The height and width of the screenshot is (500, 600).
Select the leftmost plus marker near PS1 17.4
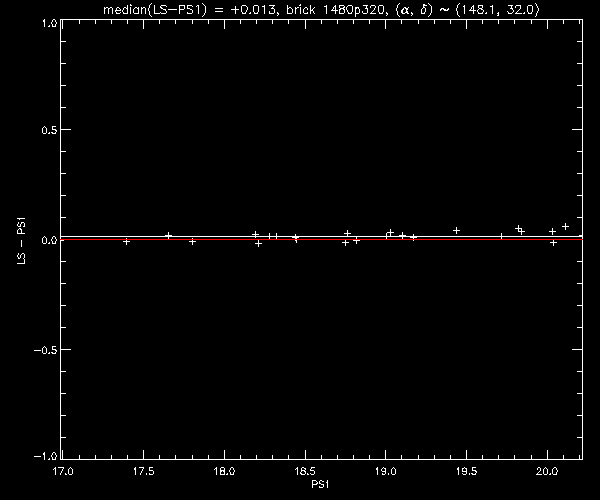[x=127, y=242]
